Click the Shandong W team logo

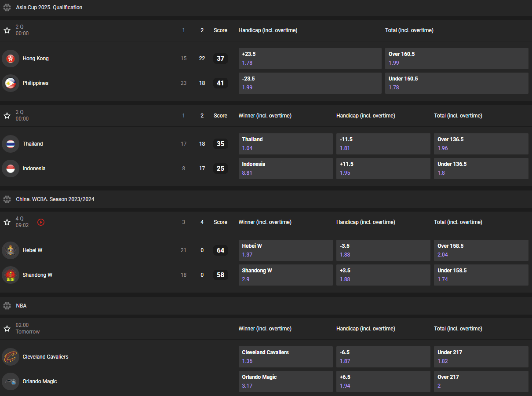pyautogui.click(x=11, y=275)
